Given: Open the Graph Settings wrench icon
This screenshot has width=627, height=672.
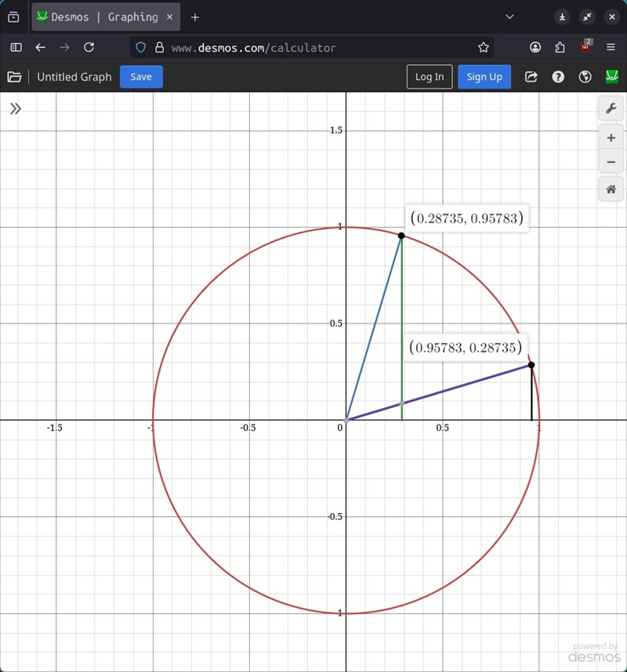Looking at the screenshot, I should click(x=611, y=108).
